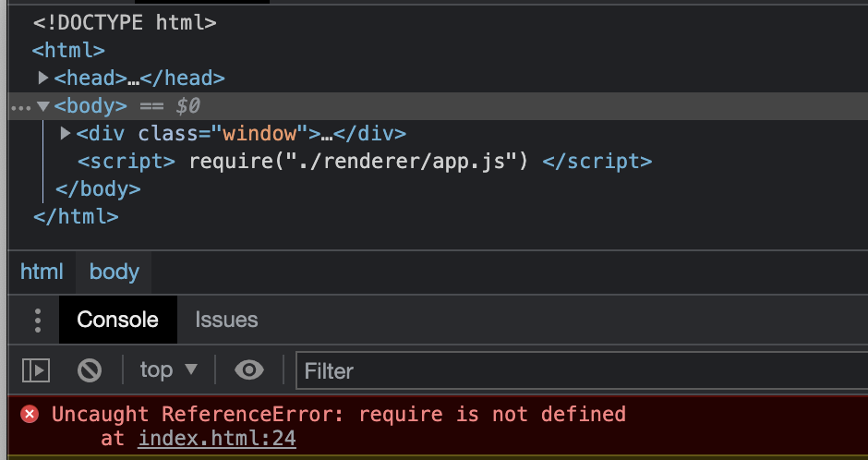
Task: Expand the head element node
Action: (43, 78)
